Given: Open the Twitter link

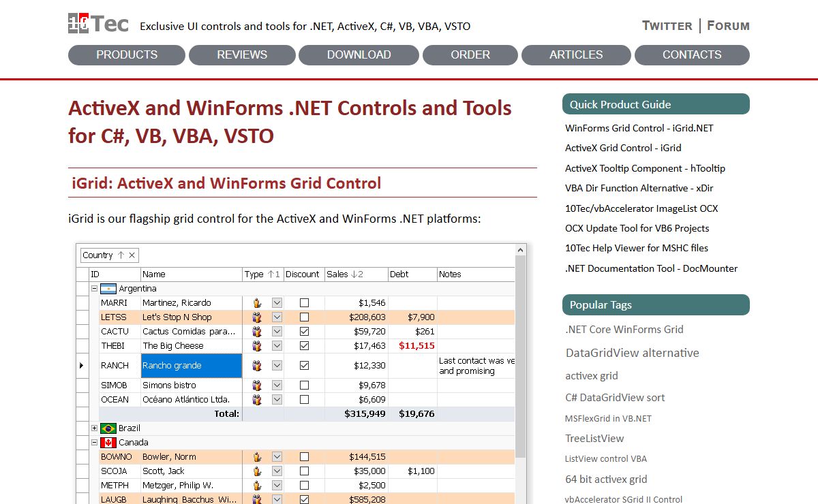Looking at the screenshot, I should click(667, 26).
